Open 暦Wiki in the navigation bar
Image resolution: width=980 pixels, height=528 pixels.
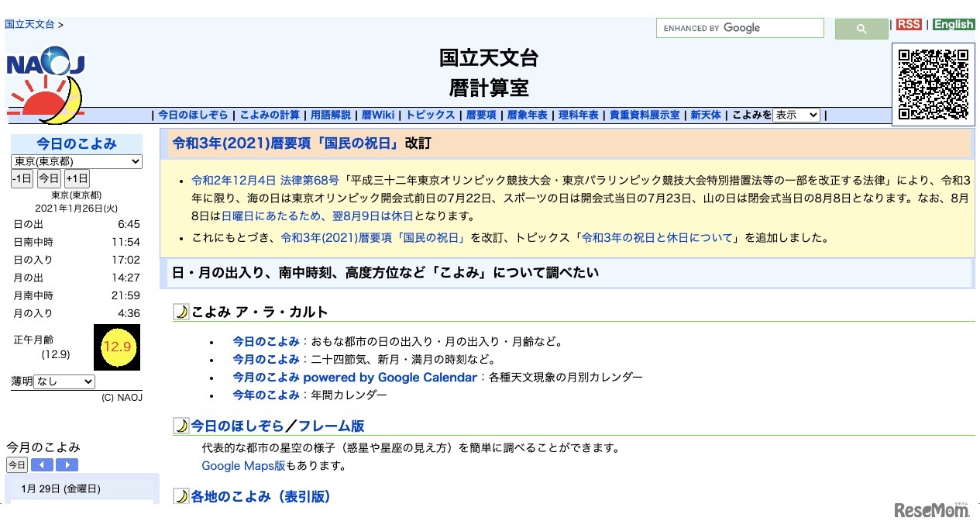click(378, 115)
